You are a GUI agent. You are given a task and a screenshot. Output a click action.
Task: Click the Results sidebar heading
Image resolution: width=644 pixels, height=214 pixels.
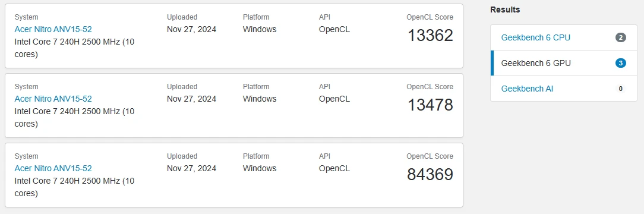click(x=505, y=10)
